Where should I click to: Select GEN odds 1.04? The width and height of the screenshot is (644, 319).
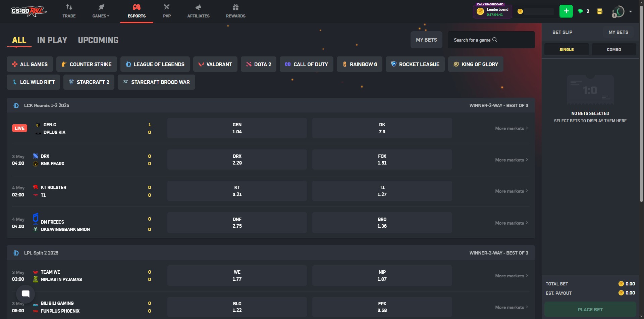click(x=237, y=128)
